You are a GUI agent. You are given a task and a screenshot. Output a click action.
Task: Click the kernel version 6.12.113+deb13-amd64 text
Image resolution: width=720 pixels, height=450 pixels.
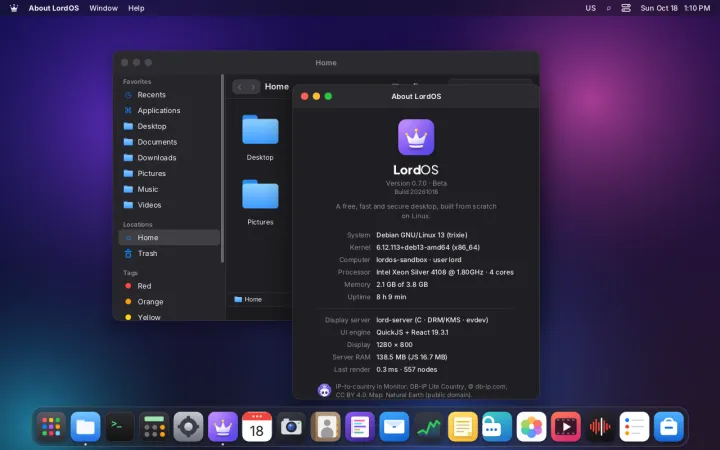tap(427, 247)
